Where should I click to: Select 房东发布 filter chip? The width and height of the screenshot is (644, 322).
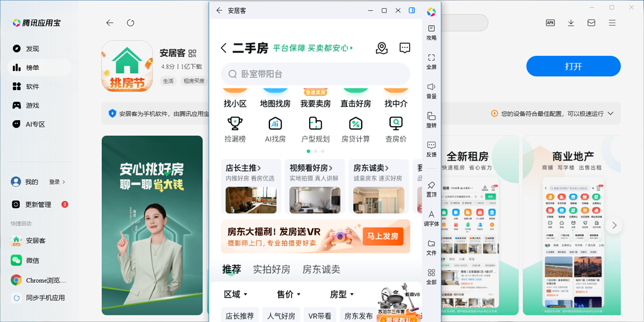358,316
